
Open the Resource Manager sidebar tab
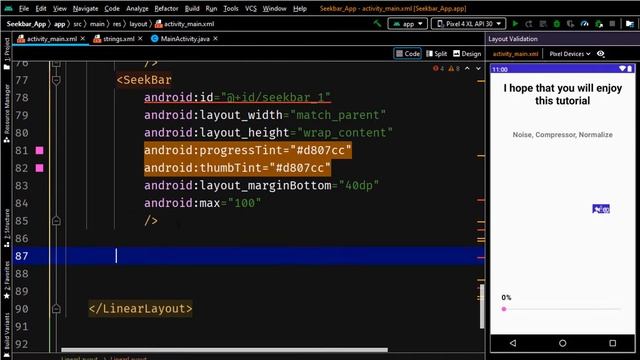[7, 114]
